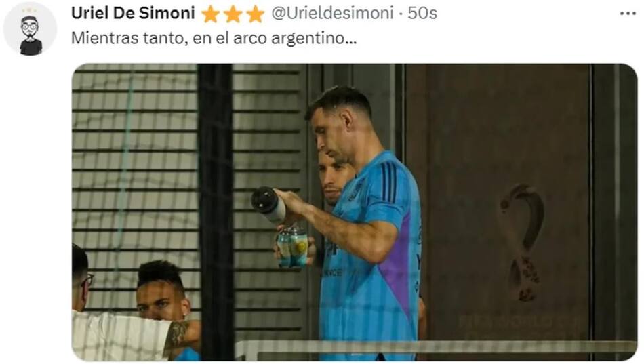Click the dark vertical pillar in photo
The image size is (644, 364).
point(216,212)
